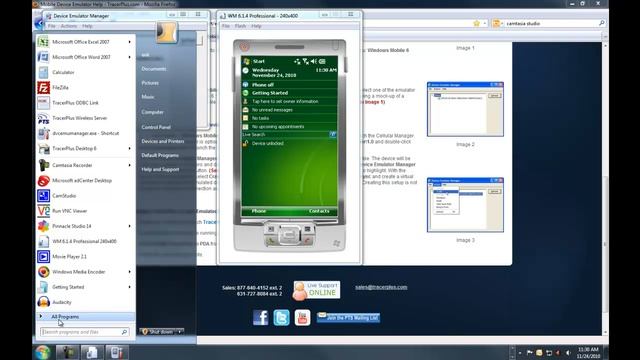
Task: Launch WM 6.1.4 Professional 240x400 icon
Action: point(43,241)
